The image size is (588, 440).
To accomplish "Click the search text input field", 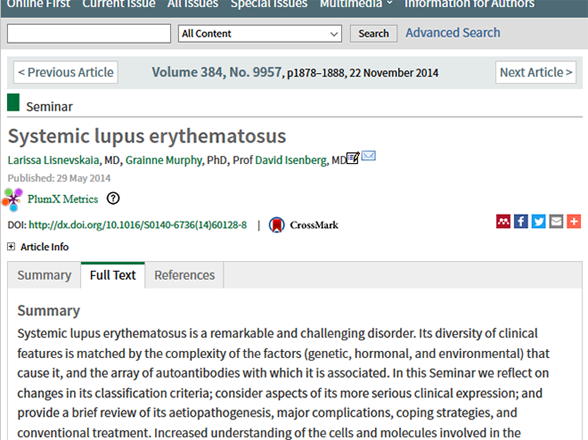I will pyautogui.click(x=89, y=34).
